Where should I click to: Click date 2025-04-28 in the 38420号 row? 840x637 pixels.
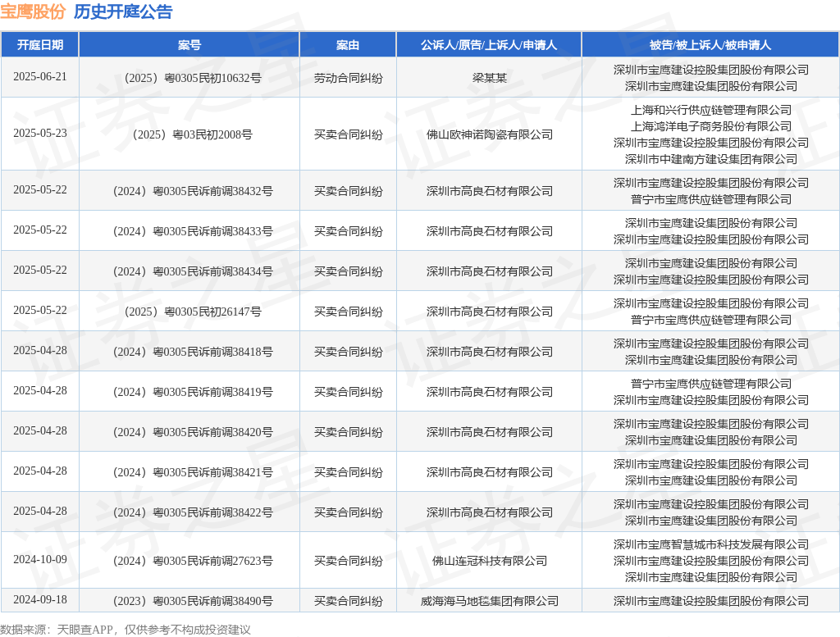(x=40, y=430)
